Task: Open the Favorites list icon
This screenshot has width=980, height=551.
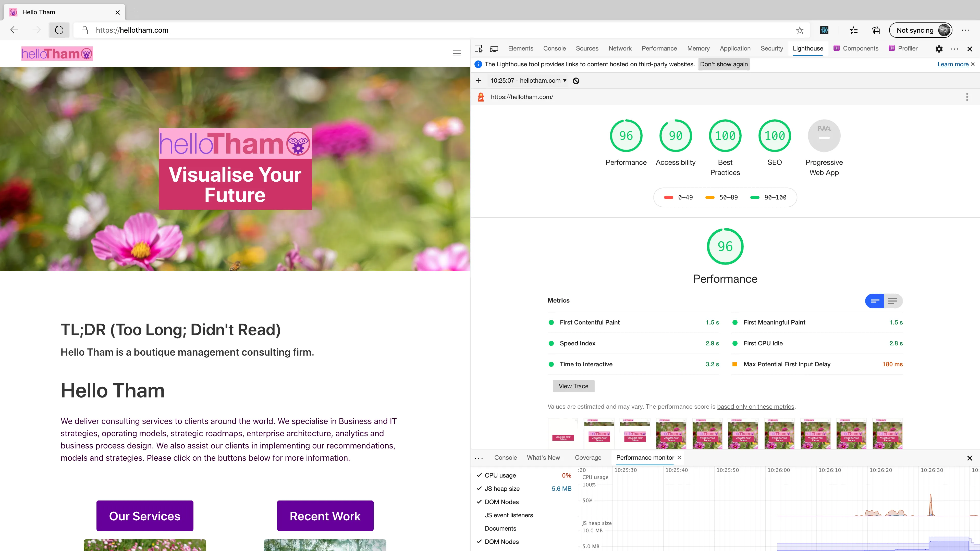Action: tap(854, 30)
